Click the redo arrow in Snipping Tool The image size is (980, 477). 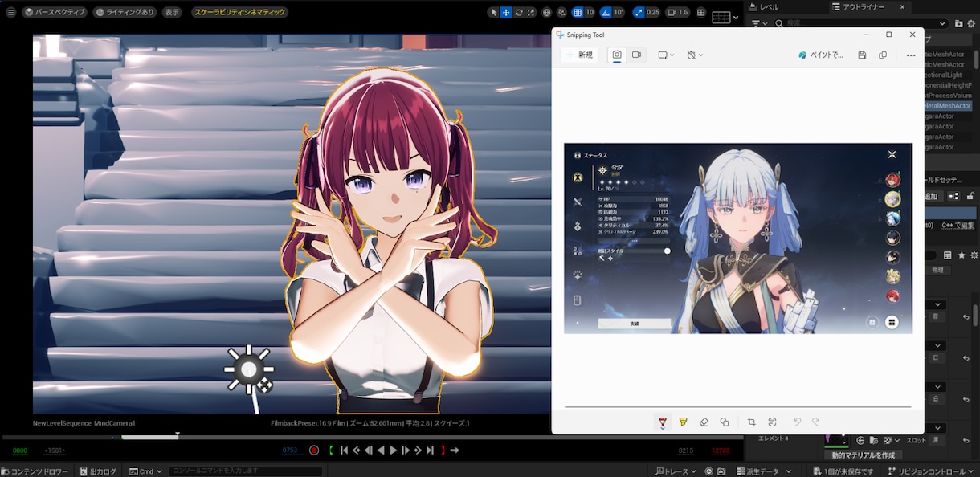pos(816,422)
